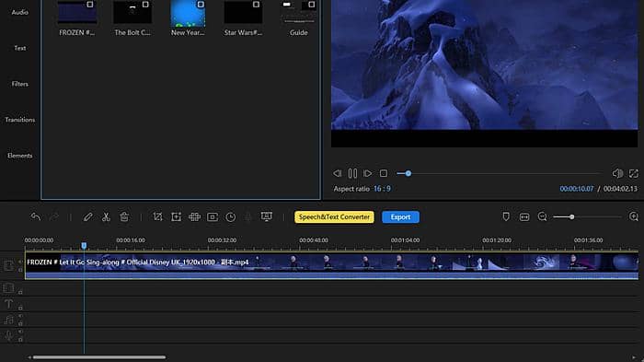Stop the preview playback
The image size is (644, 362).
tap(384, 173)
